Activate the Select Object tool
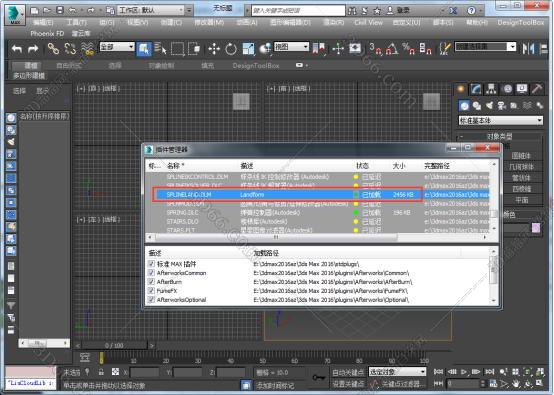Screen dimensions: 554x395 pos(144,48)
